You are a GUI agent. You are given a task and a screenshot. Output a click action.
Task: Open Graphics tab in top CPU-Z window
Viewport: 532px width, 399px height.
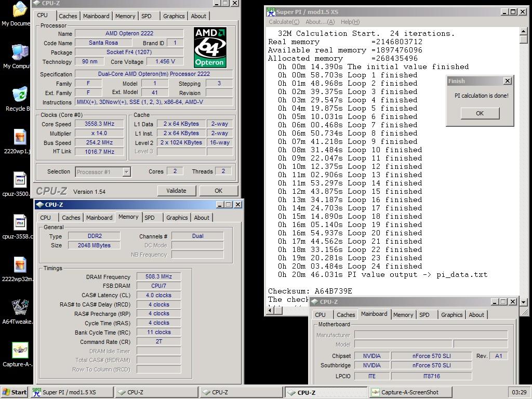pyautogui.click(x=174, y=16)
